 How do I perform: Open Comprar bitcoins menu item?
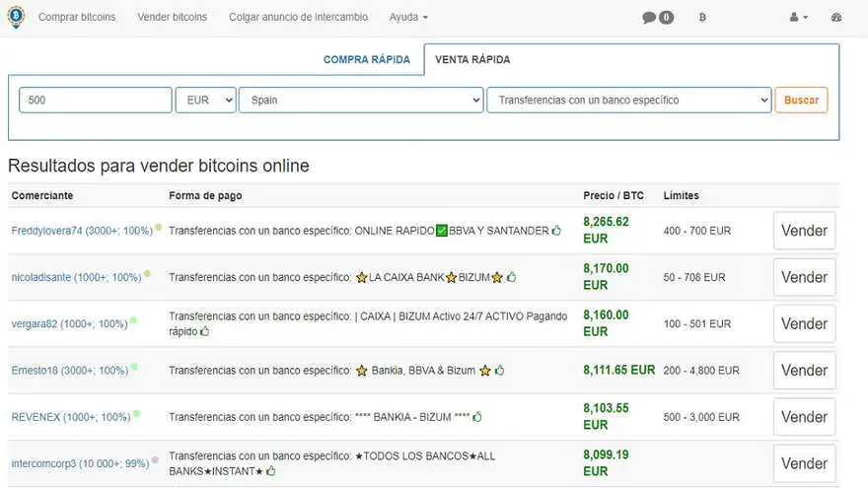tap(77, 17)
